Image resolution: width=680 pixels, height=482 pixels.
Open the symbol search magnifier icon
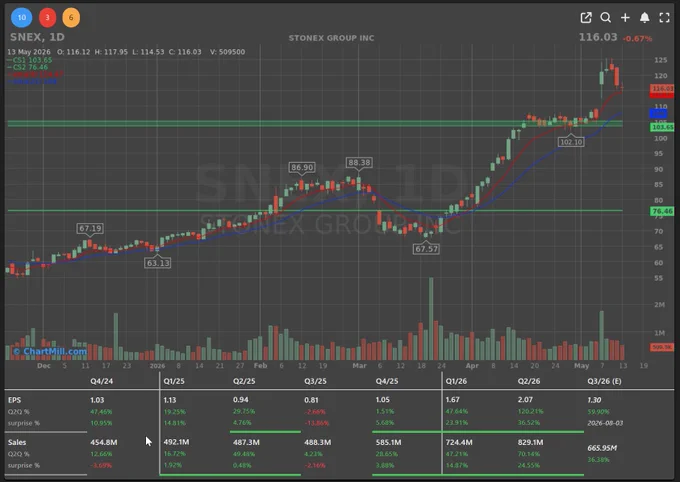[x=605, y=17]
